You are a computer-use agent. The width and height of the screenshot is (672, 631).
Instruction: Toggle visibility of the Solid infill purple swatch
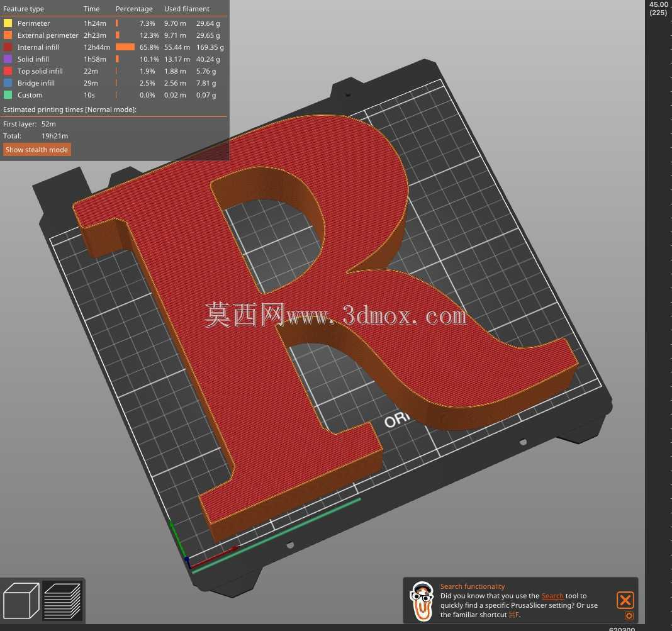click(x=8, y=59)
